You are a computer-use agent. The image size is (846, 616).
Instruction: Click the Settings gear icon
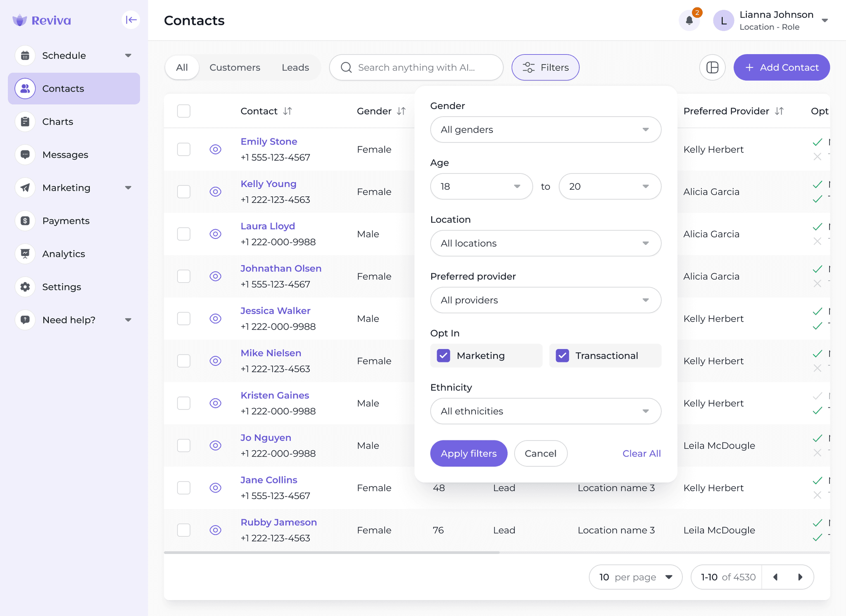25,287
